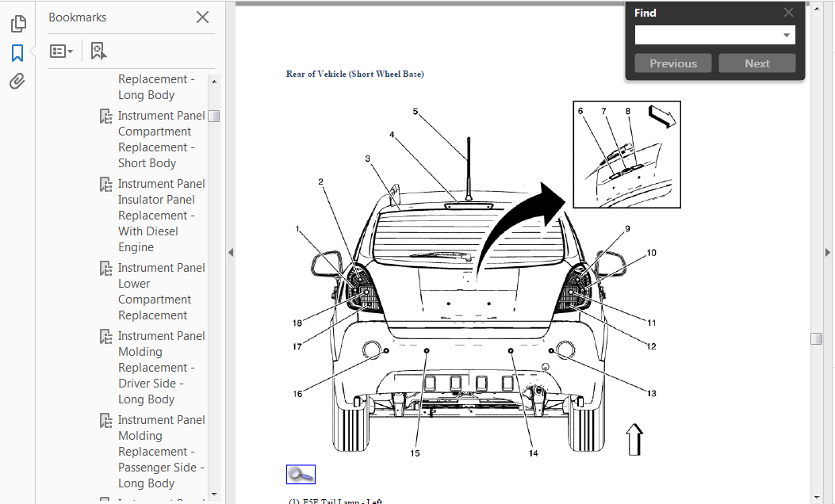Image resolution: width=835 pixels, height=504 pixels.
Task: Close the Find dialog
Action: (789, 12)
